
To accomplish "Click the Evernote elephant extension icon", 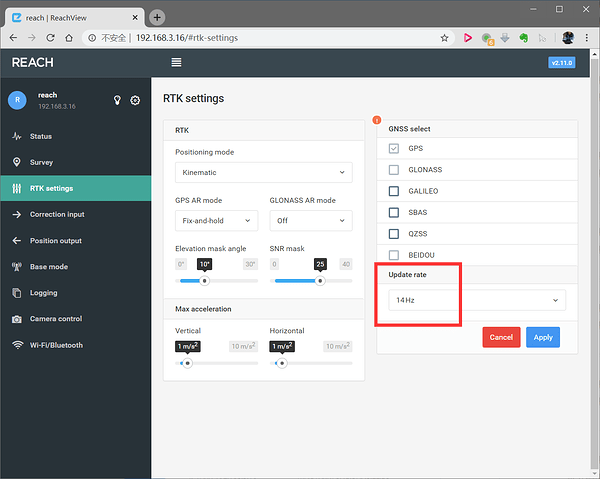I will tap(523, 38).
